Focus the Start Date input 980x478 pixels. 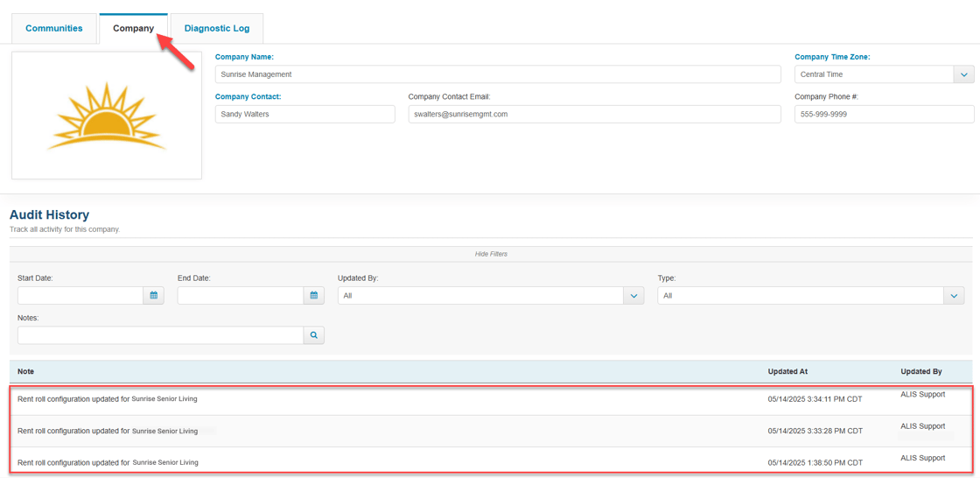[80, 295]
